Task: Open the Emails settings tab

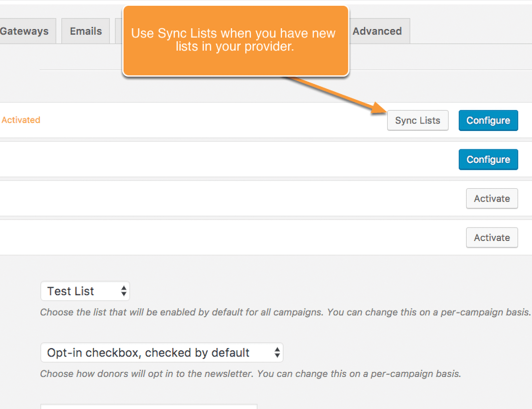Action: [86, 31]
